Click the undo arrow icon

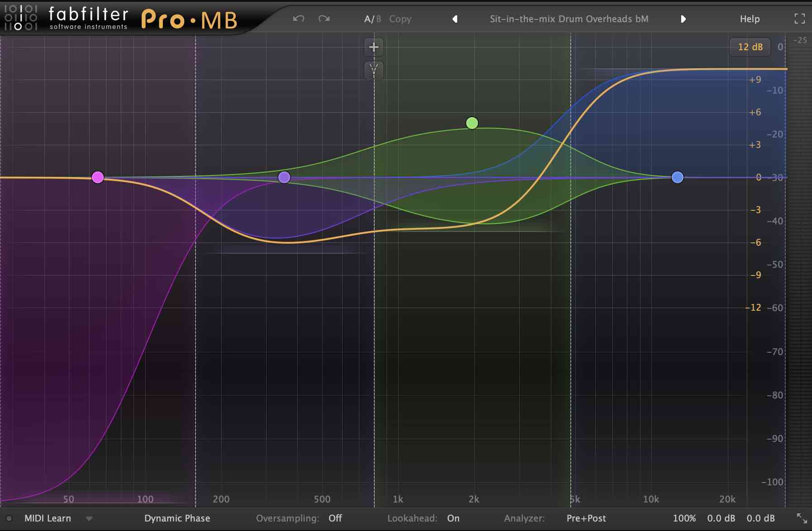point(299,19)
